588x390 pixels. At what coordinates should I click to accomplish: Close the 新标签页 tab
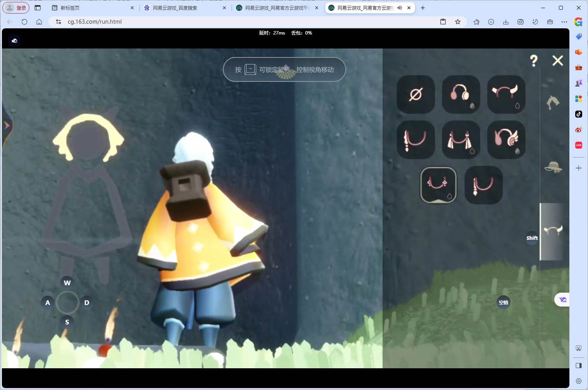(x=132, y=8)
